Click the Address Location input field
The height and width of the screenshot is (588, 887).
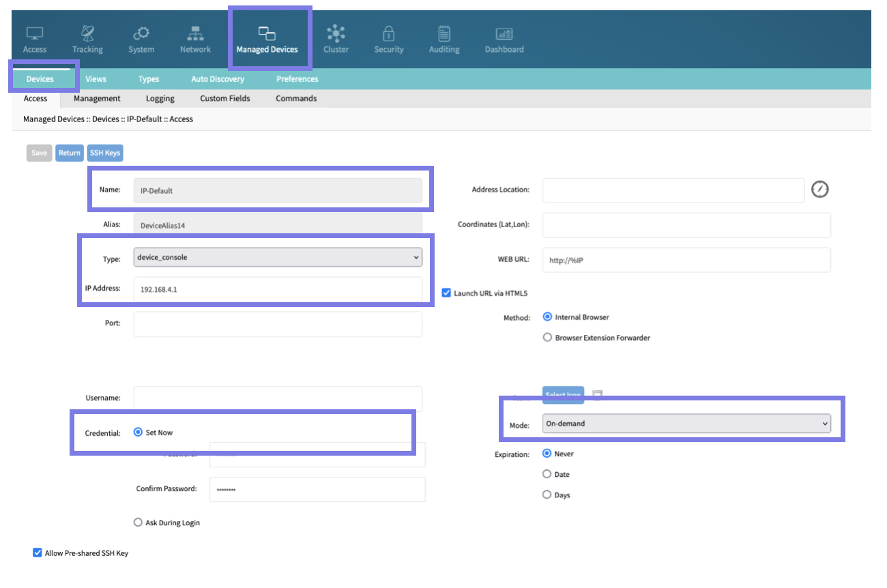click(673, 190)
